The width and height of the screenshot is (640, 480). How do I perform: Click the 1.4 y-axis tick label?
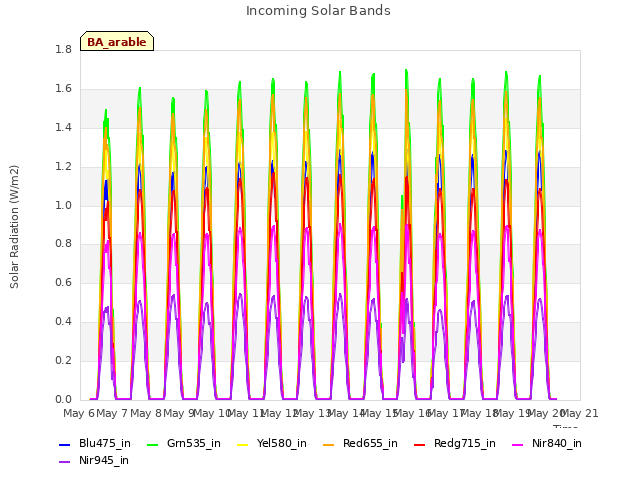(63, 128)
